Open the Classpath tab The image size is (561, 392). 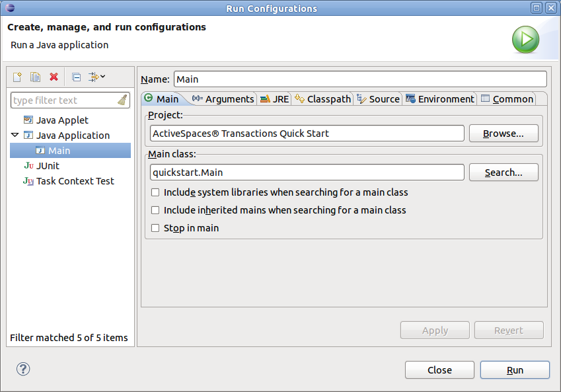coord(328,98)
